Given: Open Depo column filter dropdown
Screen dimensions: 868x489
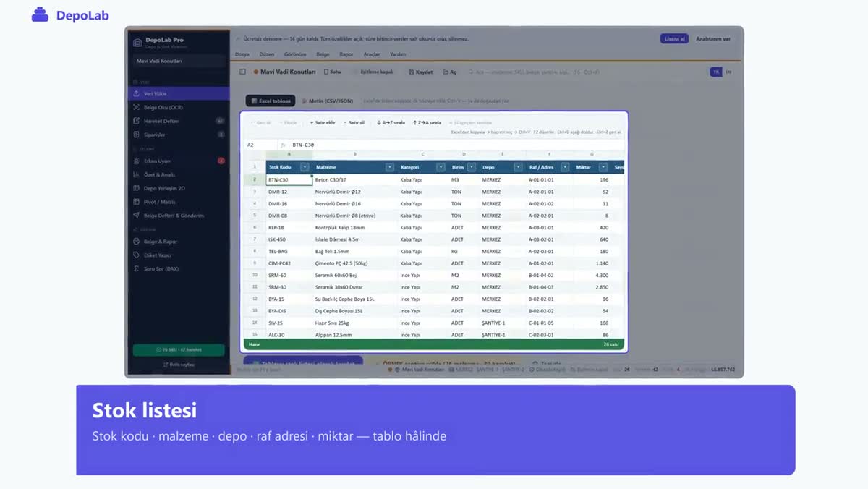Looking at the screenshot, I should point(518,167).
